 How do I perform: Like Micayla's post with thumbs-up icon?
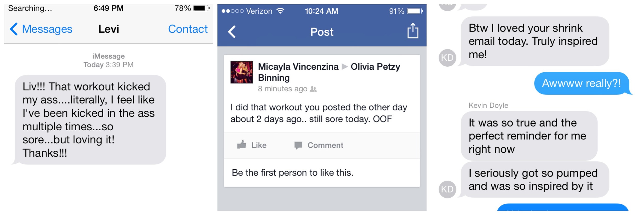(x=242, y=145)
